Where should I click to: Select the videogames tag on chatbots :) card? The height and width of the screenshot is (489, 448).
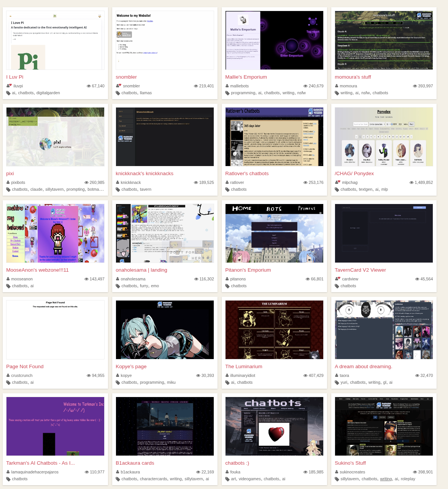coord(250,479)
